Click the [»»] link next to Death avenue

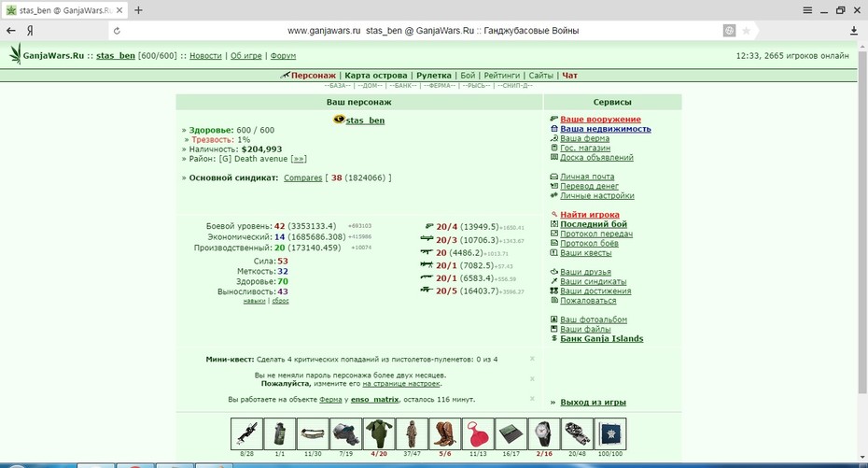[299, 159]
